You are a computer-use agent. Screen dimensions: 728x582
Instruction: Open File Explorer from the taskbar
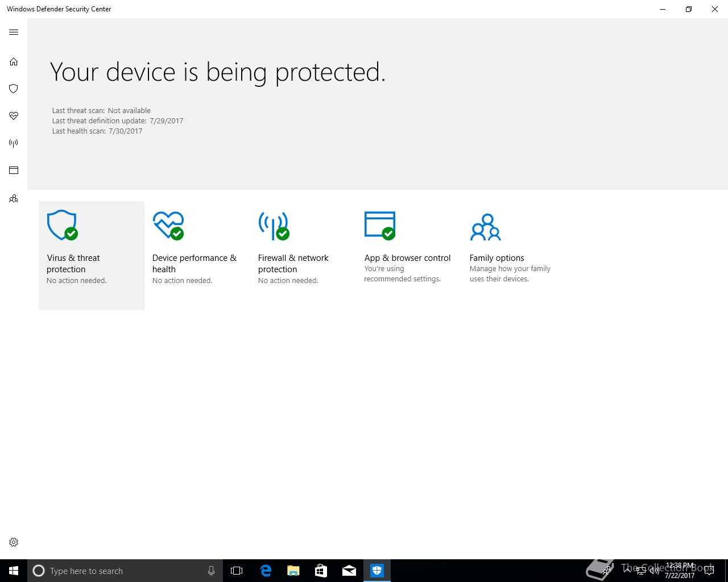tap(293, 571)
